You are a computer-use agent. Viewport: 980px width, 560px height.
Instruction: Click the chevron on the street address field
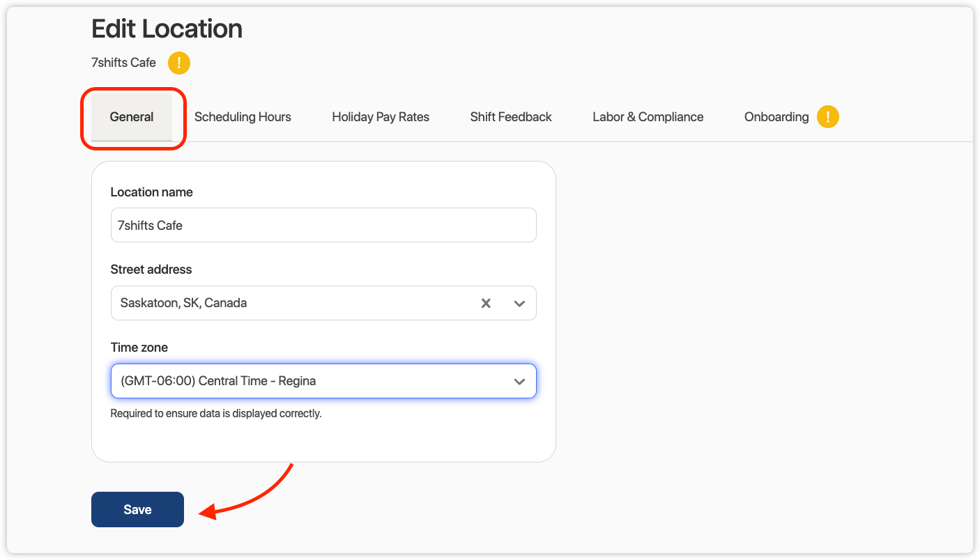click(x=519, y=303)
